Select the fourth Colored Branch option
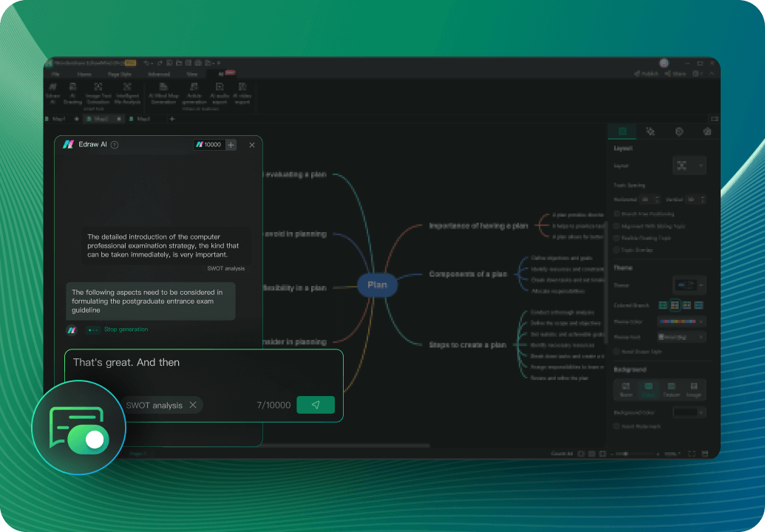Image resolution: width=765 pixels, height=532 pixels. pyautogui.click(x=698, y=305)
